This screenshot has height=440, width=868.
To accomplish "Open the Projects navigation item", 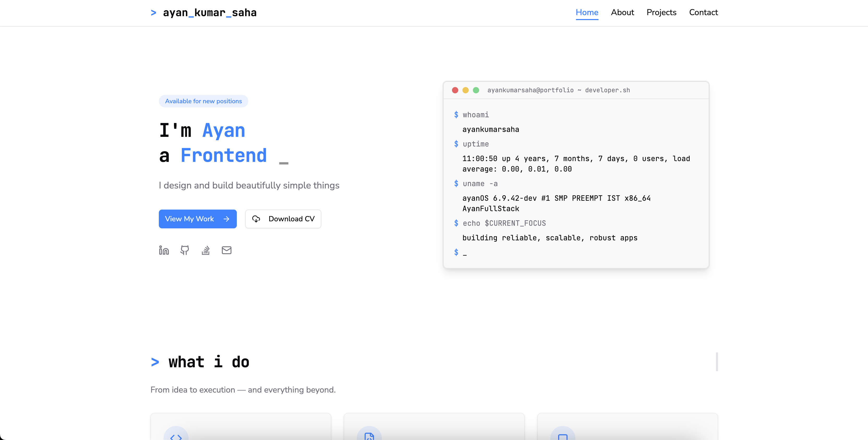I will (661, 13).
